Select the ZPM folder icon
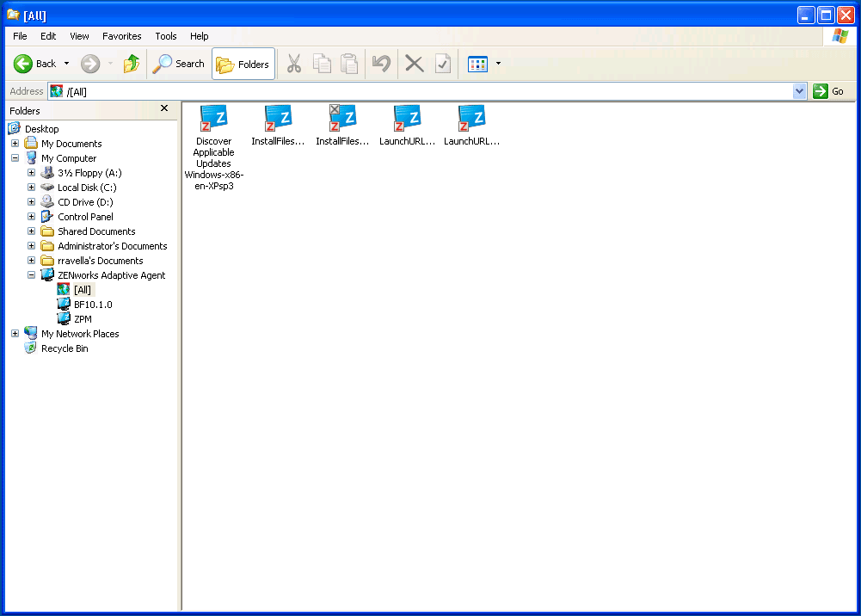This screenshot has height=616, width=861. pos(64,319)
